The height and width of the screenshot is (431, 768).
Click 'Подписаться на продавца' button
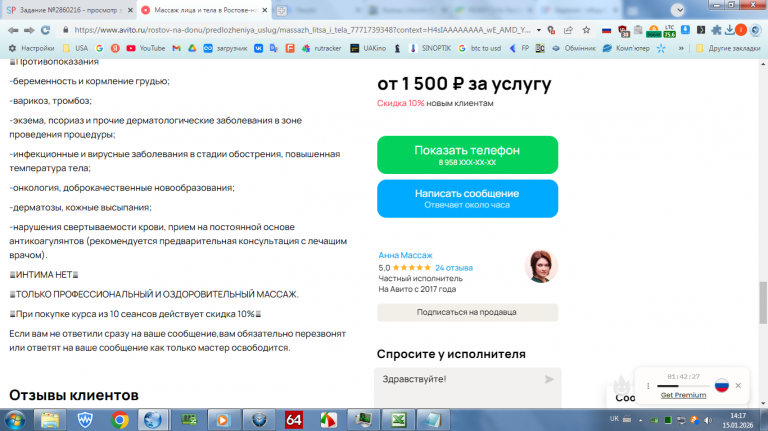click(x=467, y=312)
